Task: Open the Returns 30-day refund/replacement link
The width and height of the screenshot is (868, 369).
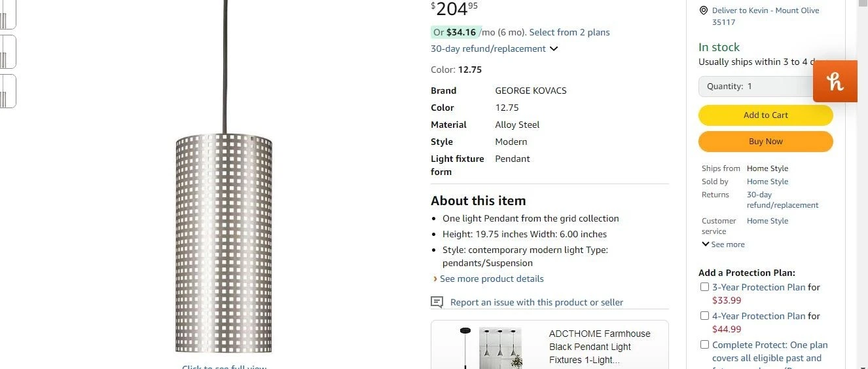Action: pyautogui.click(x=782, y=200)
